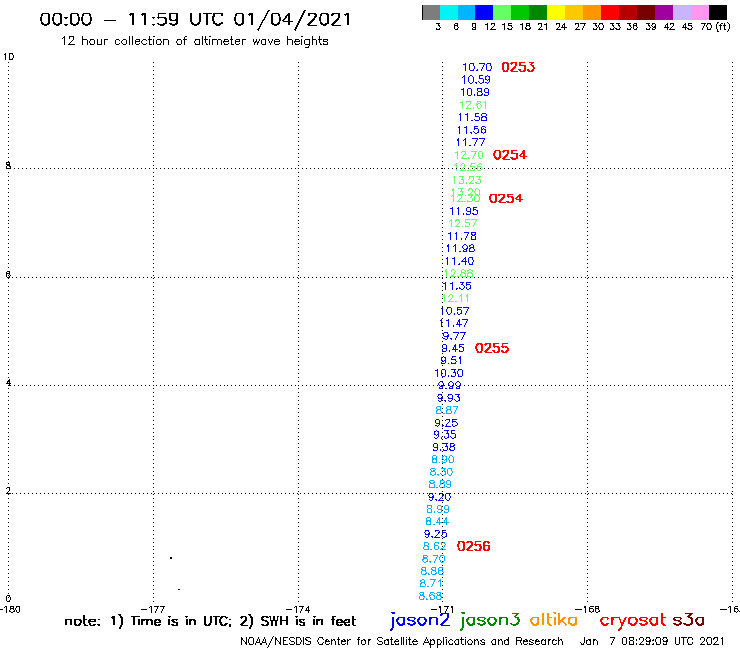Click the -177 longitude axis label

[x=153, y=609]
